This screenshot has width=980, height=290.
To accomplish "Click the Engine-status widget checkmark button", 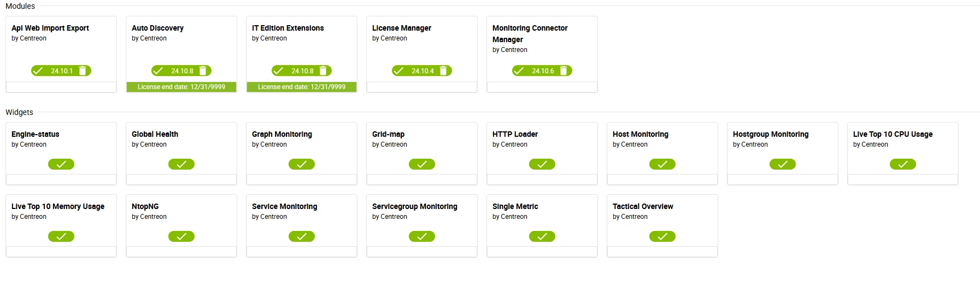I will pos(61,164).
